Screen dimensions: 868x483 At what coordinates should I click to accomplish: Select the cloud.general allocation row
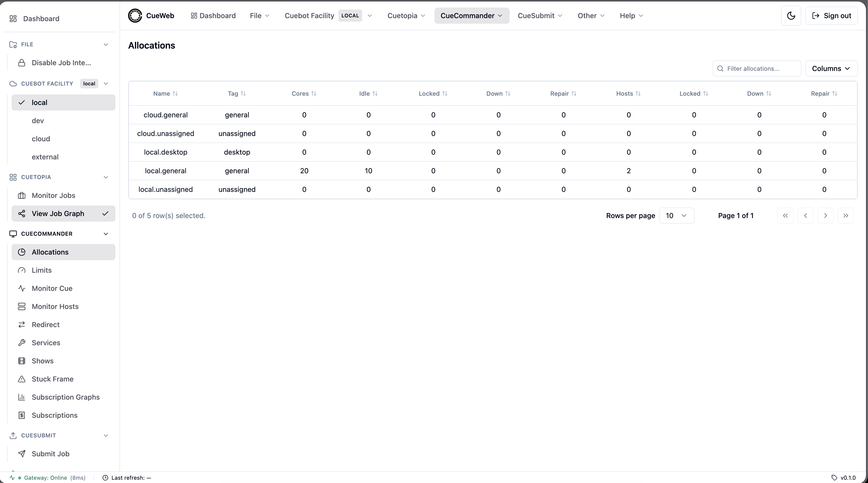(x=493, y=115)
